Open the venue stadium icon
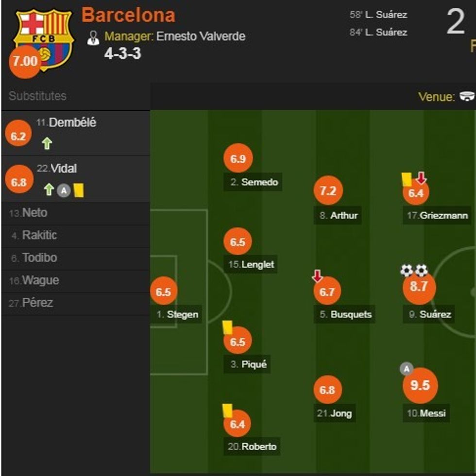 click(x=467, y=96)
